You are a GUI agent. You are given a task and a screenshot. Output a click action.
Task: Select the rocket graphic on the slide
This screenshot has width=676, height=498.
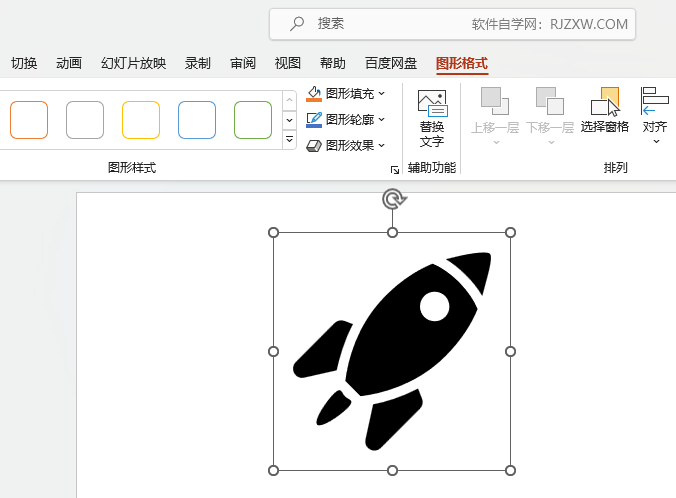[391, 351]
